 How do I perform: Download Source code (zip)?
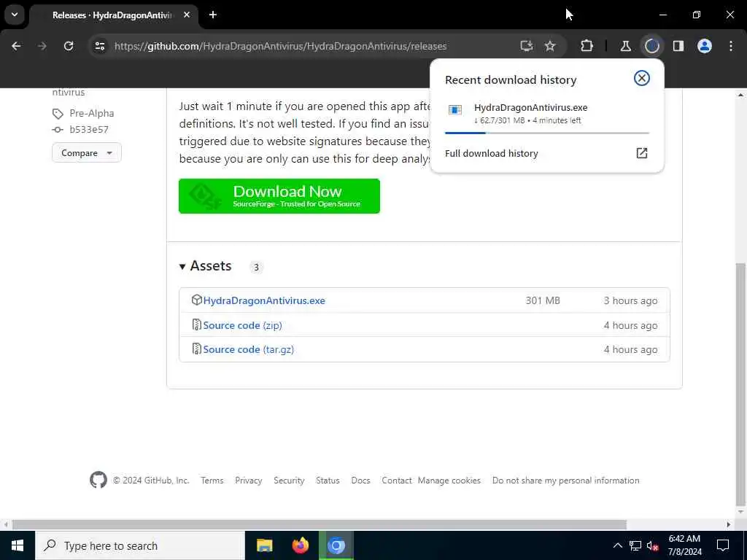[242, 325]
